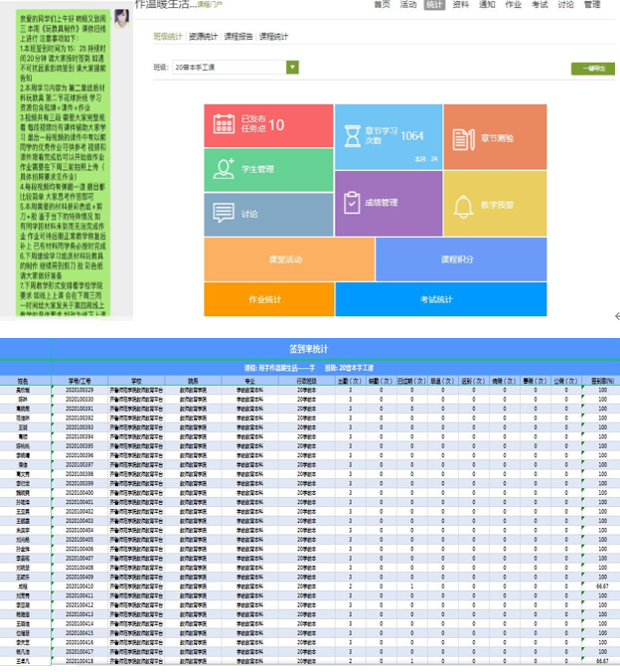Open the orange 课堂活动 tile
The image size is (620, 672).
pos(289,258)
